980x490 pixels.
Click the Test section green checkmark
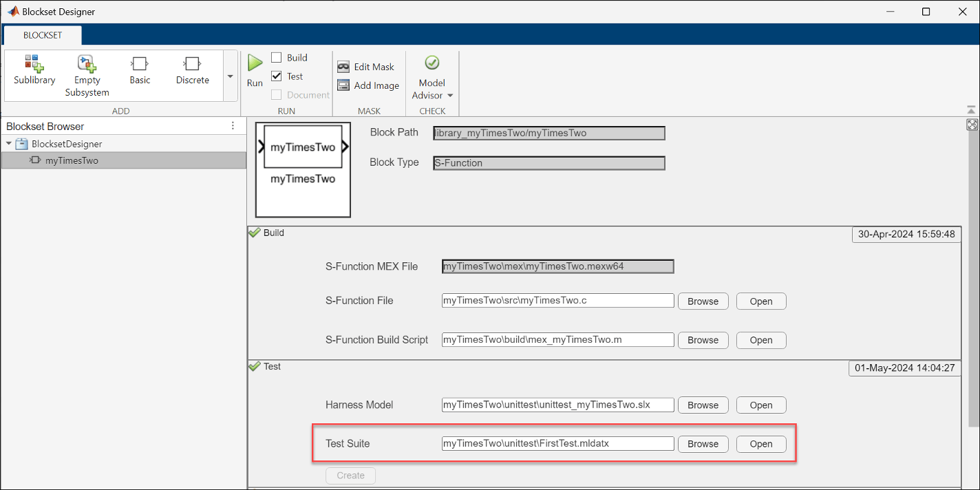click(254, 366)
